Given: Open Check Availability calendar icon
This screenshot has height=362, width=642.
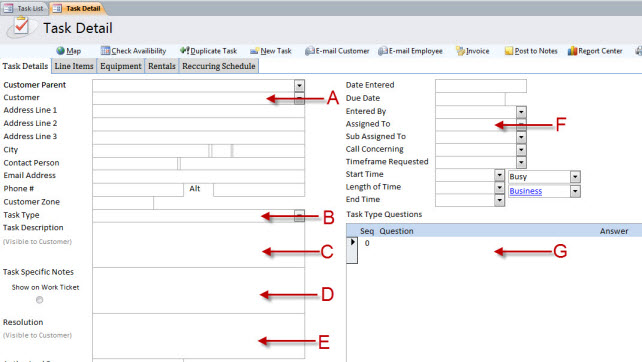Looking at the screenshot, I should click(x=106, y=51).
